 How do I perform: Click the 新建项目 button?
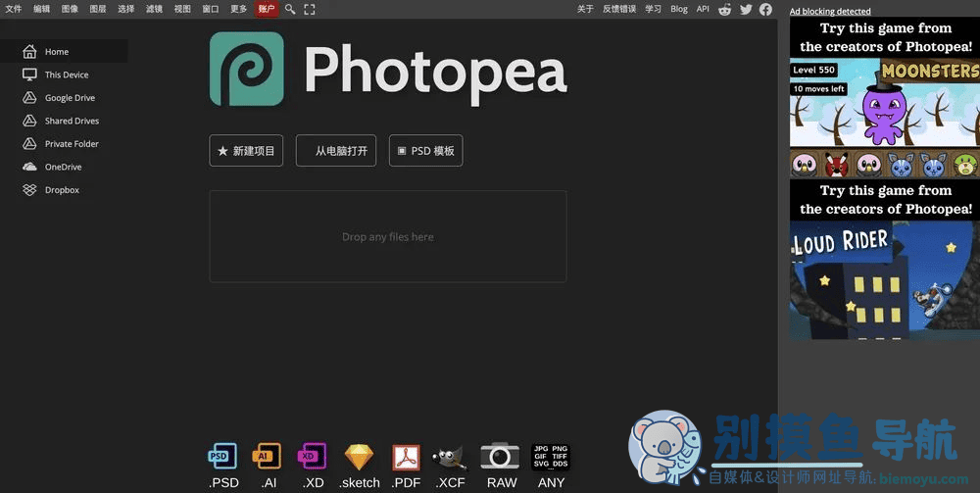click(x=246, y=151)
